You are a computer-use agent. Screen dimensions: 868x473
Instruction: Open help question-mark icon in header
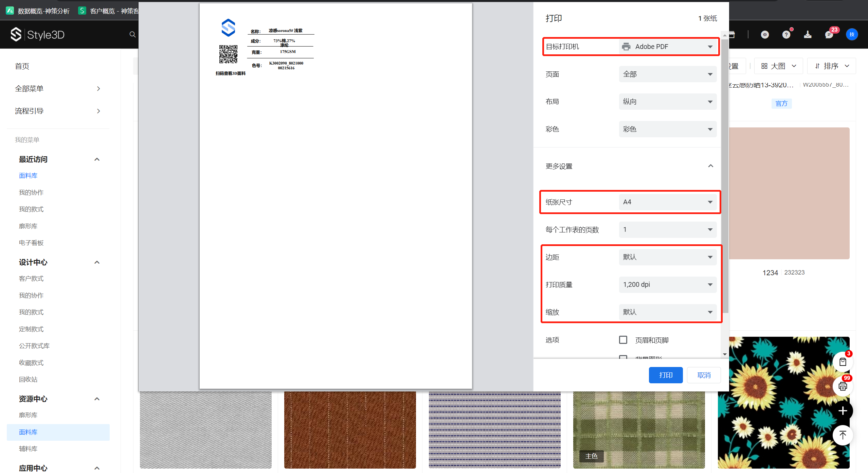[x=786, y=35]
